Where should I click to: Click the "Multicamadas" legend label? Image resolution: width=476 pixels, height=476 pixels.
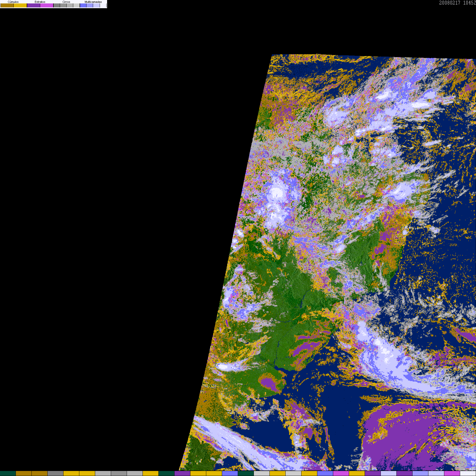tap(93, 2)
